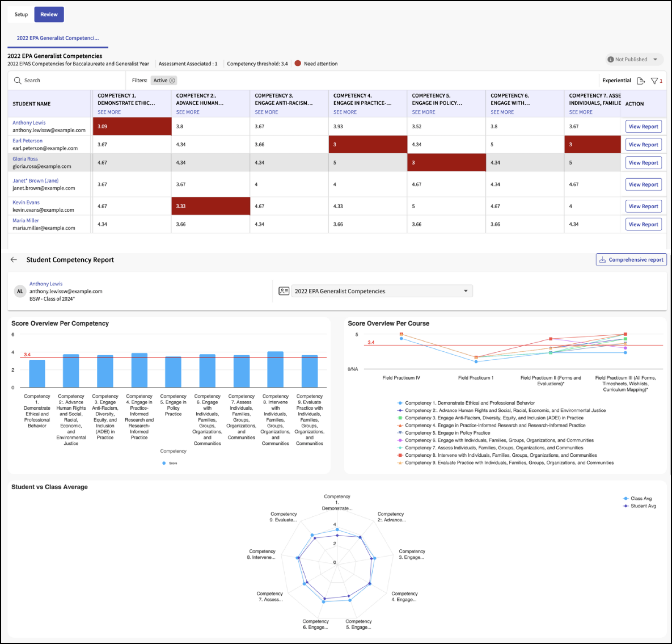This screenshot has width=672, height=644.
Task: Click the Not Published info icon
Action: [610, 59]
